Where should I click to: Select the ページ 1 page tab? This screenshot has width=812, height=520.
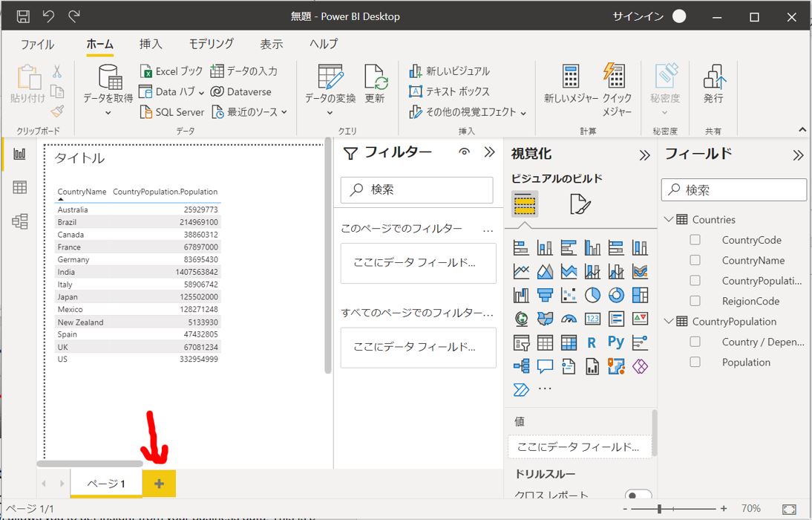click(x=106, y=484)
